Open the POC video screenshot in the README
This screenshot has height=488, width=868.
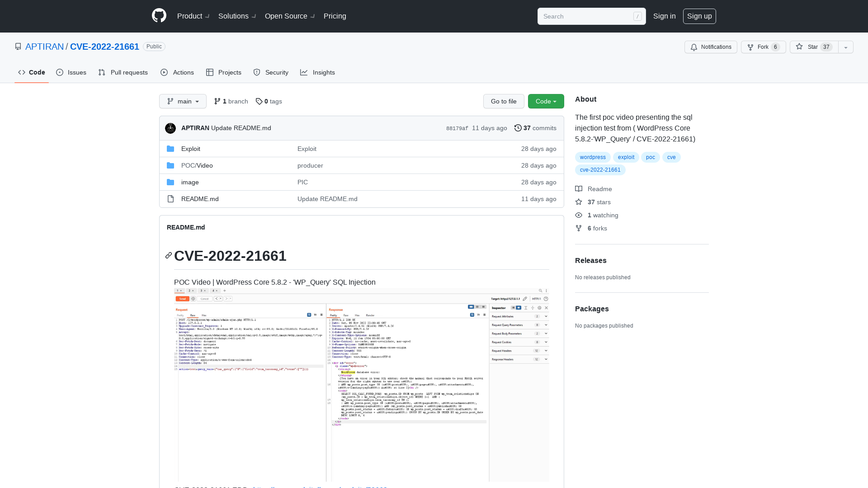pos(361,384)
